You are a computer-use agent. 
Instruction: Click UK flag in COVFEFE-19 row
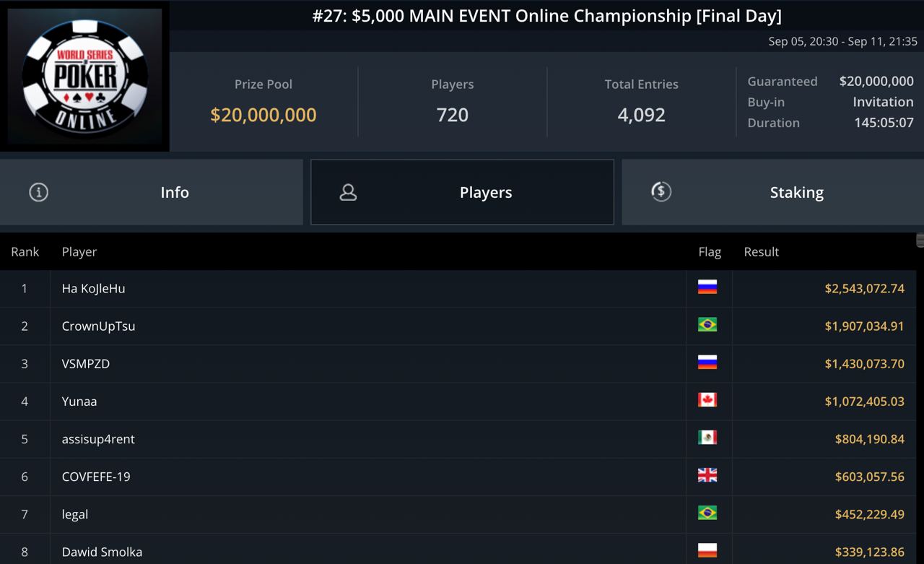click(x=707, y=476)
